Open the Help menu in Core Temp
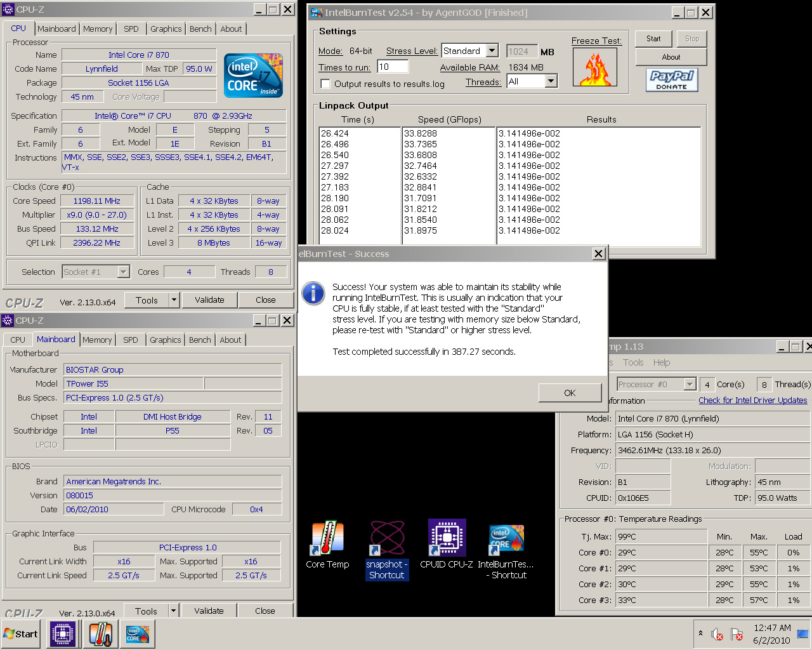Screen dimensions: 812x650 click(x=662, y=362)
